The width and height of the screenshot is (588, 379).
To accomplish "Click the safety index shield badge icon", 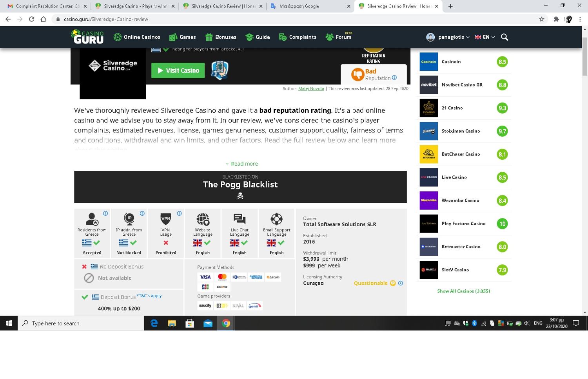I will pos(220,70).
